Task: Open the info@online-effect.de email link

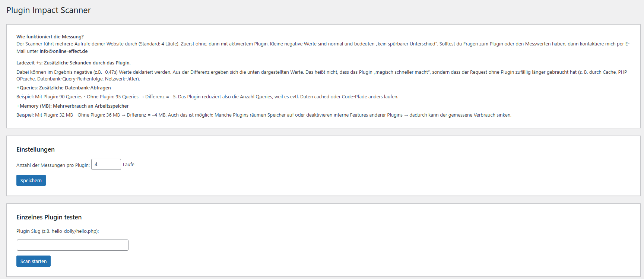Action: (x=64, y=51)
